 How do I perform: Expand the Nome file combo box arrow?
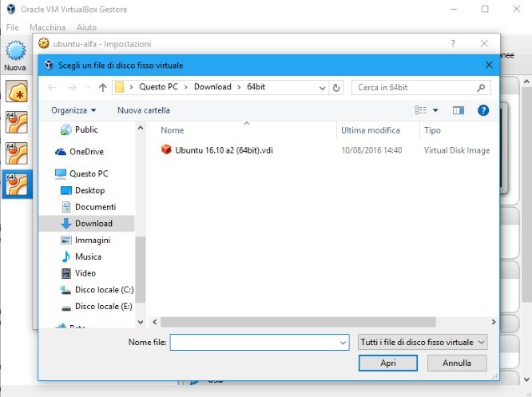coord(343,342)
